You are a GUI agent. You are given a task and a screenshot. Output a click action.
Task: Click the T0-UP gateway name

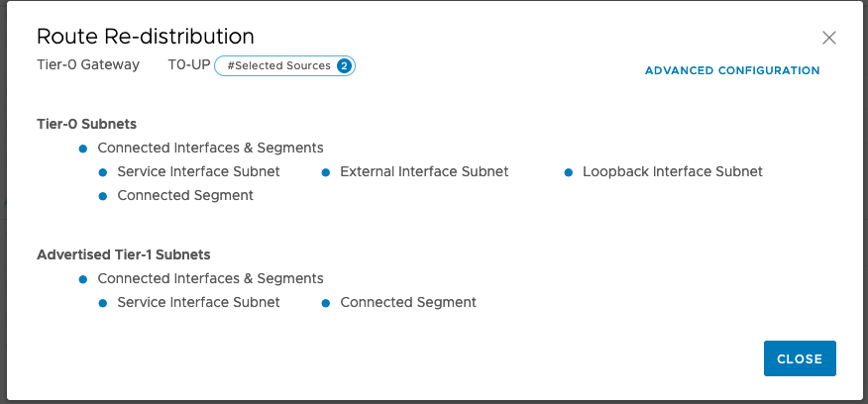pyautogui.click(x=188, y=65)
